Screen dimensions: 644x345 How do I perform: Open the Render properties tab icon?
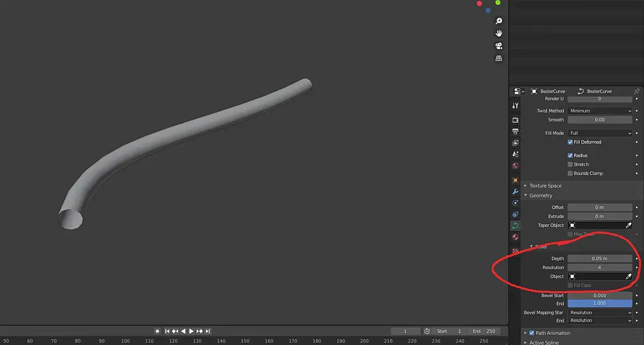(x=515, y=120)
